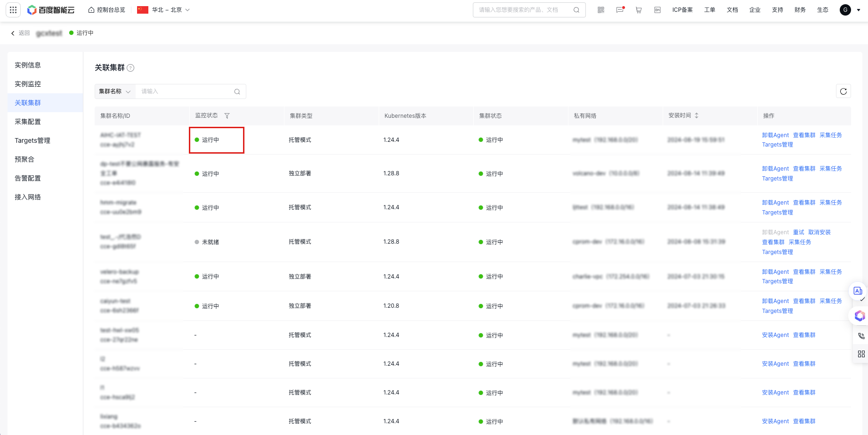Open the product grid menu icon
The image size is (868, 435).
click(x=13, y=10)
